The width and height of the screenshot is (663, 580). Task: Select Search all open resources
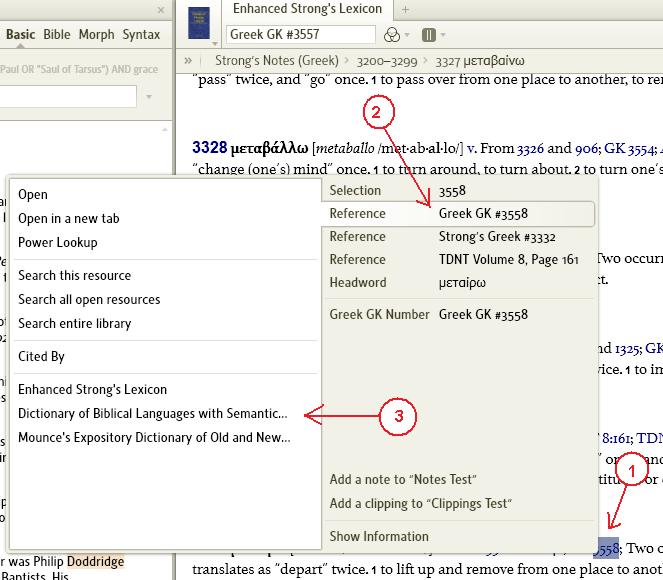tap(89, 300)
